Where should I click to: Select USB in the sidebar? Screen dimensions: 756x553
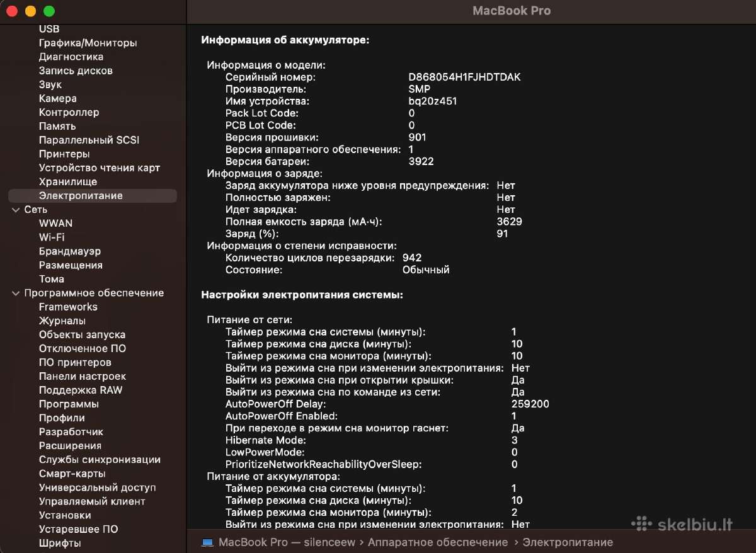pyautogui.click(x=49, y=29)
